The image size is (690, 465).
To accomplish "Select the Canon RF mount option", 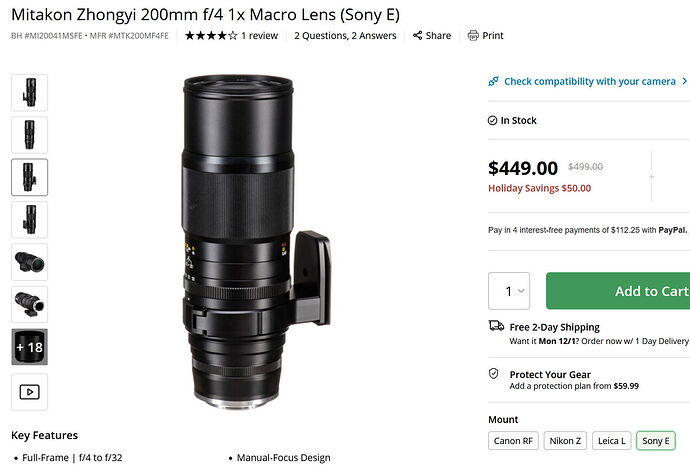I will (x=516, y=440).
